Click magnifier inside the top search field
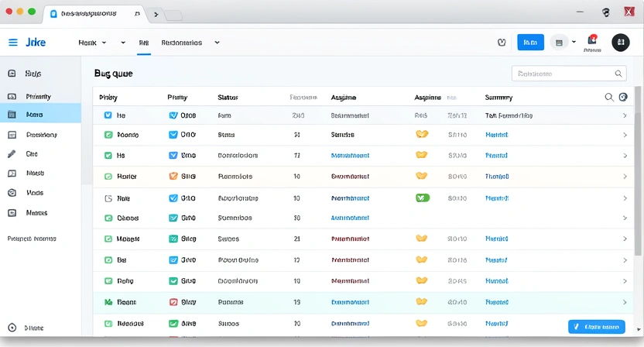Image resolution: width=644 pixels, height=347 pixels. click(x=618, y=74)
